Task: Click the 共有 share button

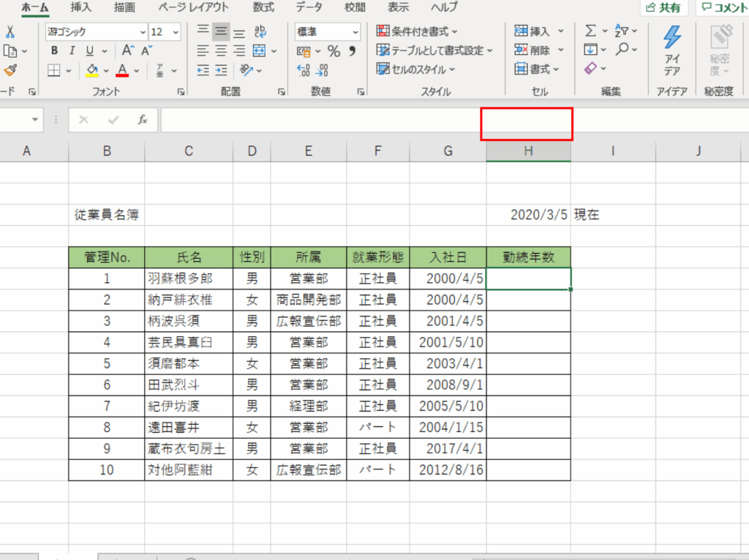Action: (663, 8)
